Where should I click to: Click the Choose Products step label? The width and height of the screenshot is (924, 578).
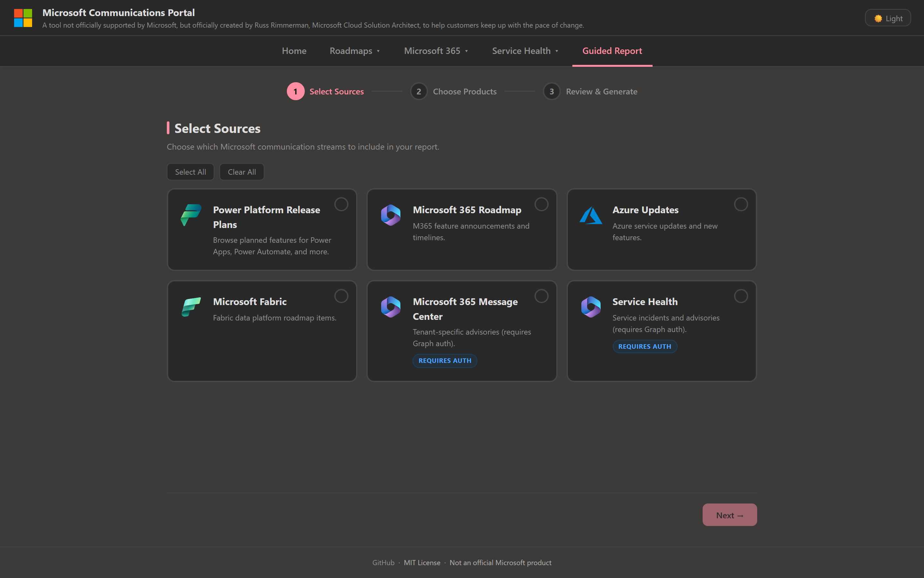tap(465, 92)
